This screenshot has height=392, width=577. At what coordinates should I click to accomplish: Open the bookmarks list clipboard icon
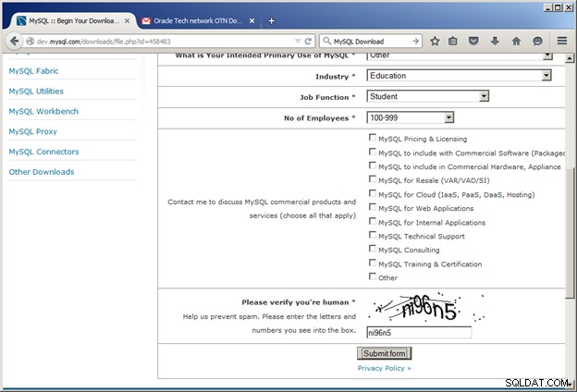coord(452,42)
